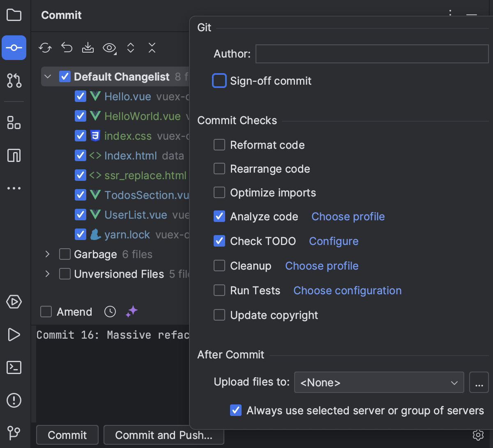This screenshot has width=493, height=448.
Task: Click the Shelve changes icon
Action: [x=88, y=48]
